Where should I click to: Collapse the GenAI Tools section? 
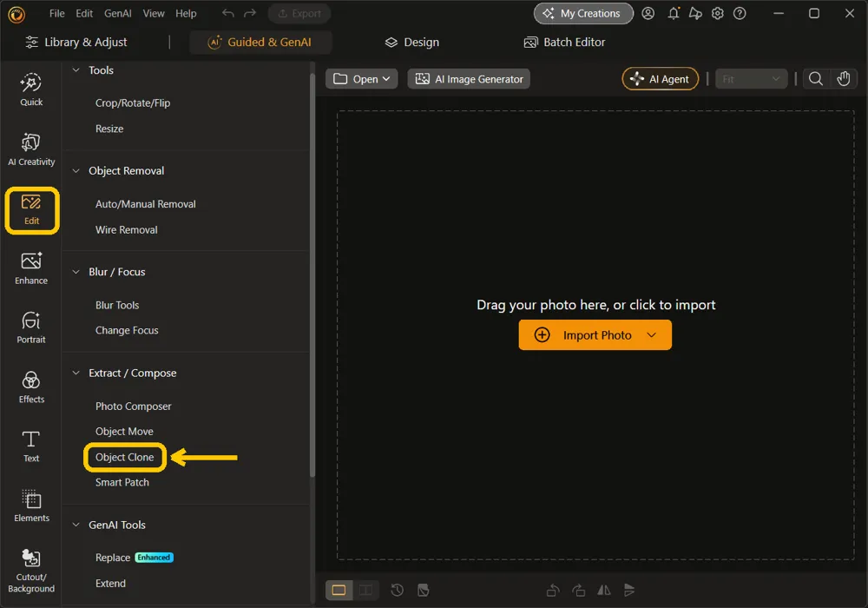tap(76, 525)
